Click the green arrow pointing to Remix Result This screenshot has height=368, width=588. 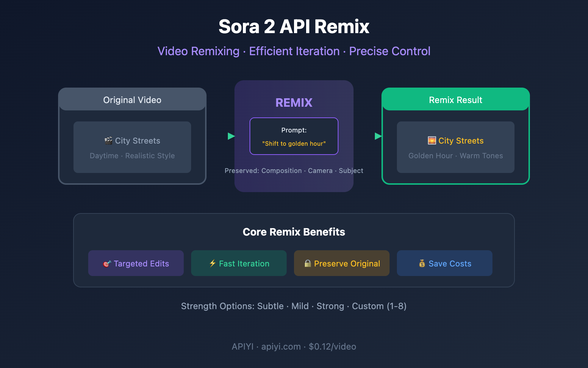point(377,136)
